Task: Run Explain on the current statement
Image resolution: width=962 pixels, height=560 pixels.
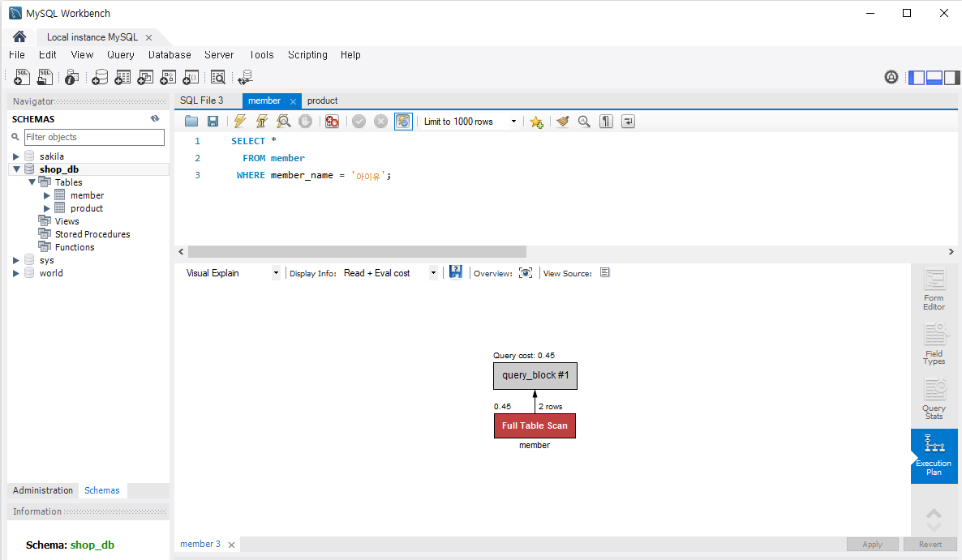Action: [283, 122]
